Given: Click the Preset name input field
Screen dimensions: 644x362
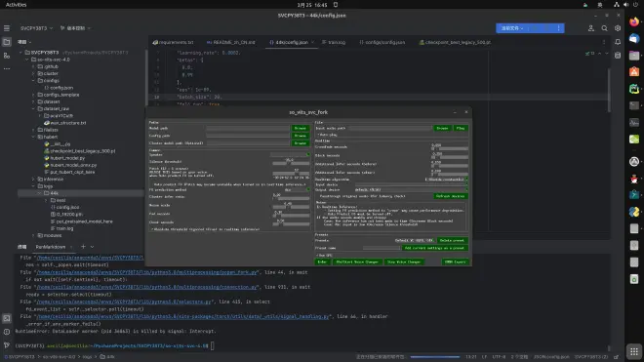Looking at the screenshot, I should pos(382,248).
